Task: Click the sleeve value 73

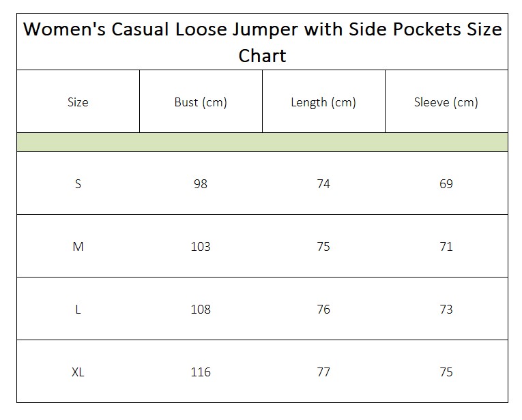Action: pos(446,310)
